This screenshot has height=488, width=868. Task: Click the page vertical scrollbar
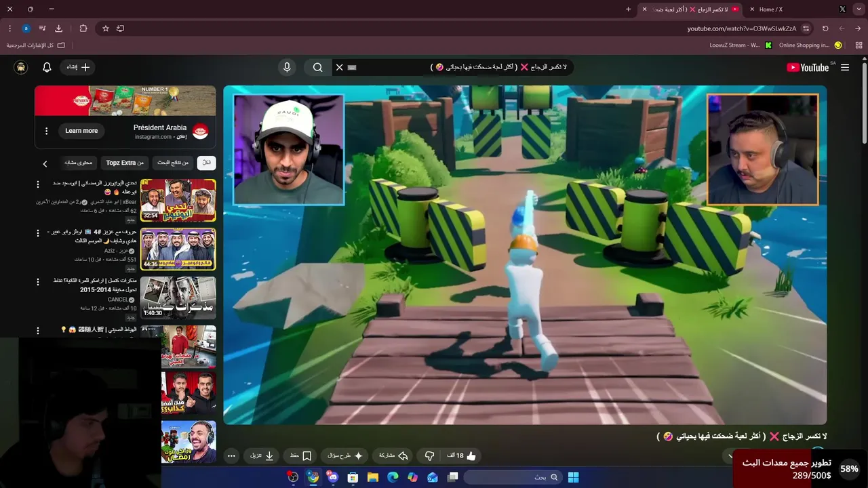click(865, 102)
